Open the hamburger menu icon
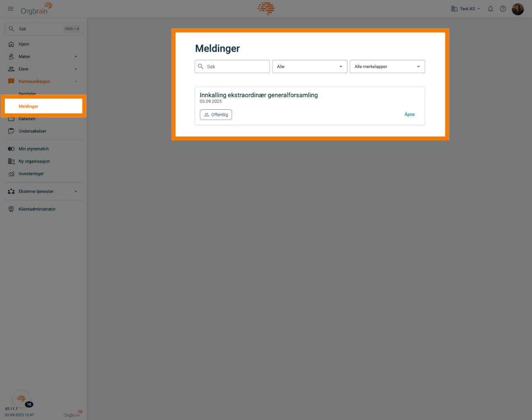This screenshot has height=420, width=532. [10, 9]
